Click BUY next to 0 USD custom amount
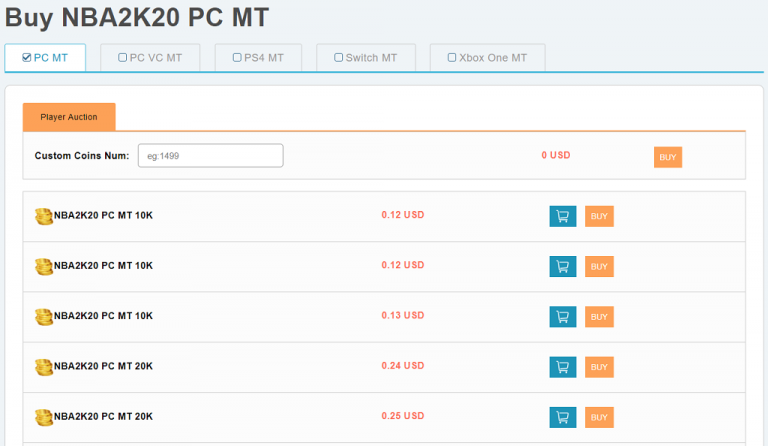 click(668, 157)
